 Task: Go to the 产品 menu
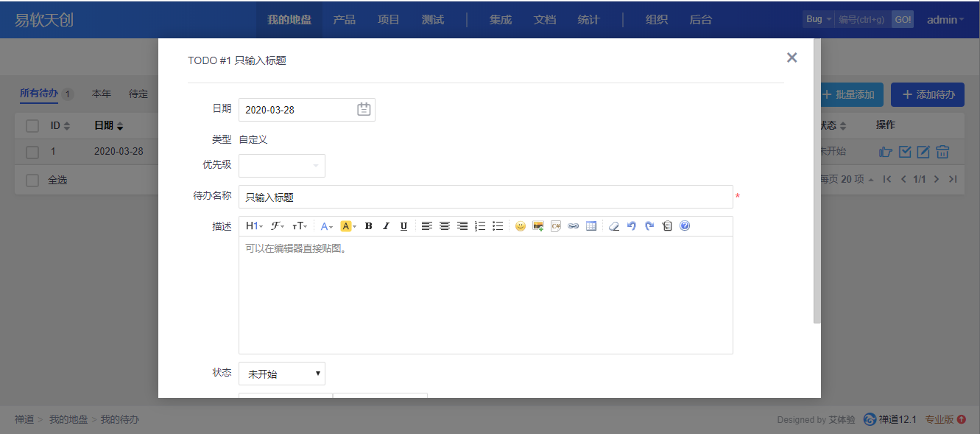(345, 20)
